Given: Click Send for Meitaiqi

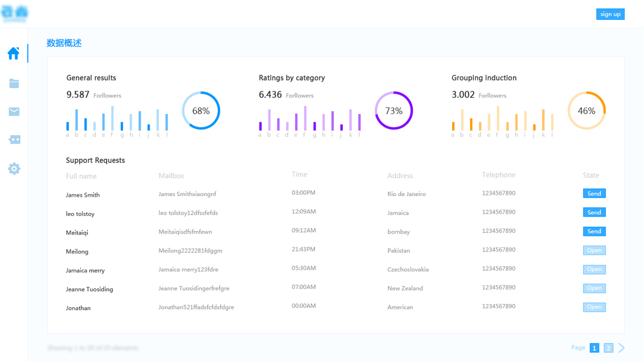Looking at the screenshot, I should [x=595, y=231].
